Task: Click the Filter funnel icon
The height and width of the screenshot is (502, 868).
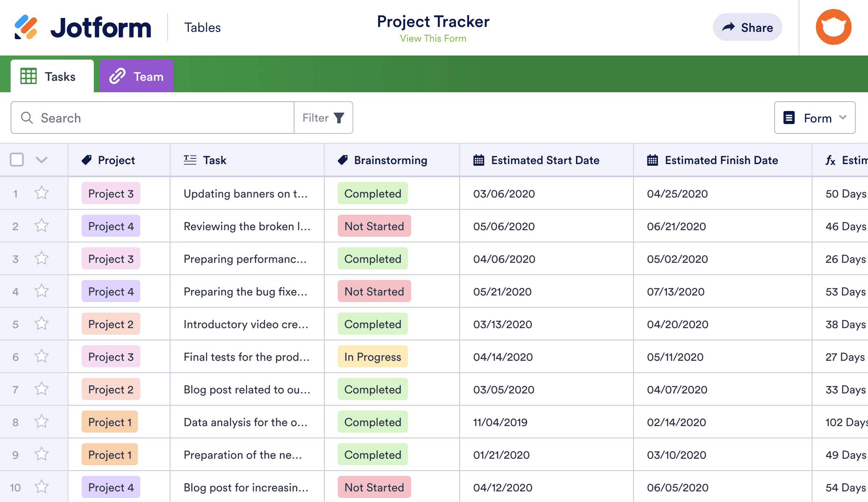Action: (x=339, y=118)
